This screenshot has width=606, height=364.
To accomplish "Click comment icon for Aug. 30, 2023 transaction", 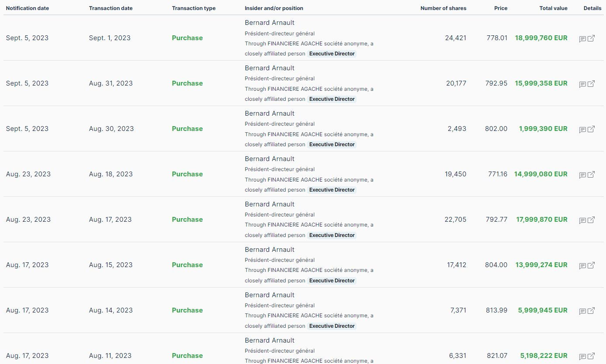I will (582, 130).
